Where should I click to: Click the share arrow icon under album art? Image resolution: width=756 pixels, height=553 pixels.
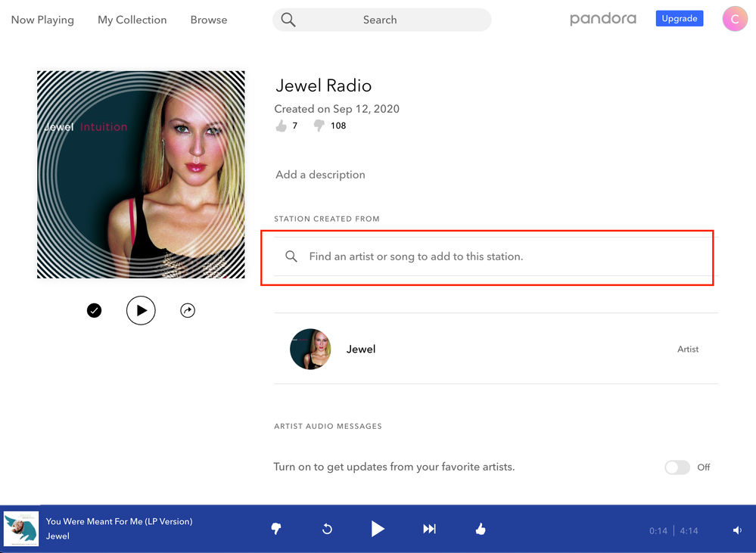[x=188, y=310]
